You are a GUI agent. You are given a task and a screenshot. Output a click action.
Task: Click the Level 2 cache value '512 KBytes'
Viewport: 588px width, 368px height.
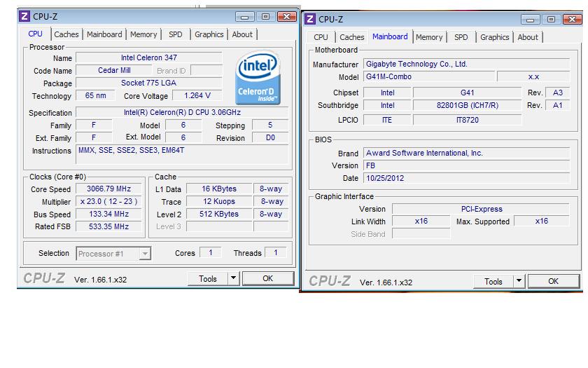coord(219,214)
